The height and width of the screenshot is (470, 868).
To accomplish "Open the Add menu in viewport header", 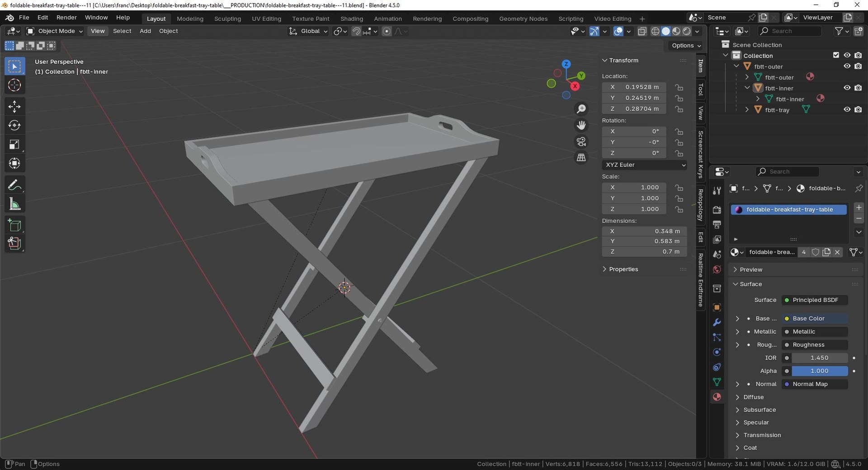I will click(x=145, y=31).
